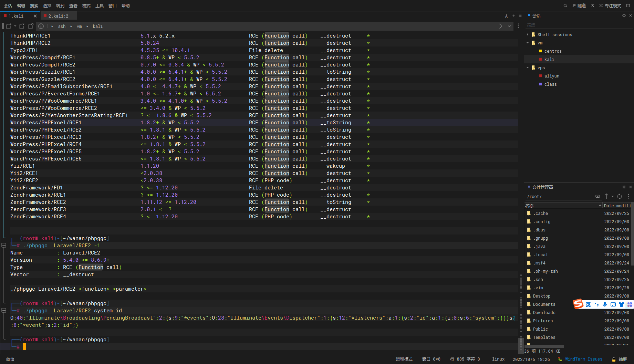Screen dimensions: 634x364
Task: Open the tab list menu icon
Action: click(520, 16)
